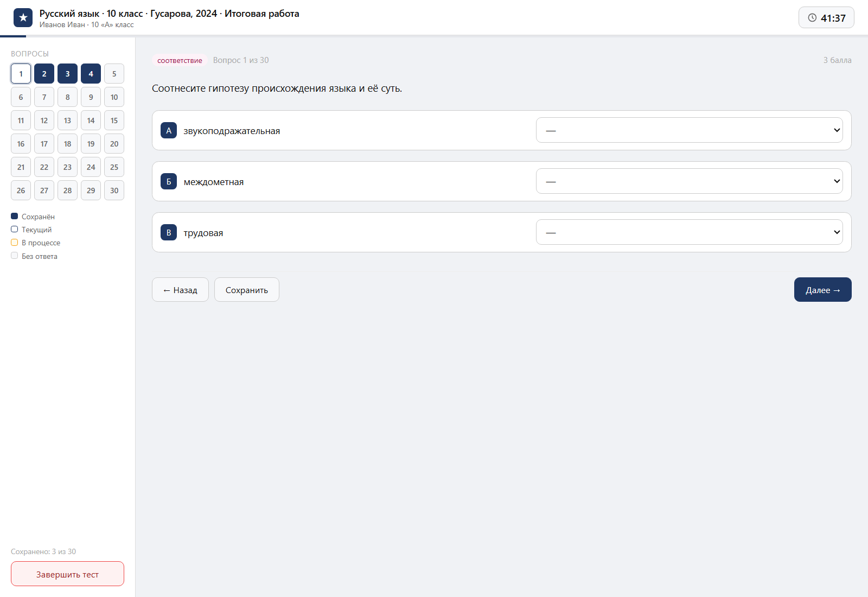The height and width of the screenshot is (597, 868).
Task: Go to saved question 2
Action: pyautogui.click(x=44, y=74)
